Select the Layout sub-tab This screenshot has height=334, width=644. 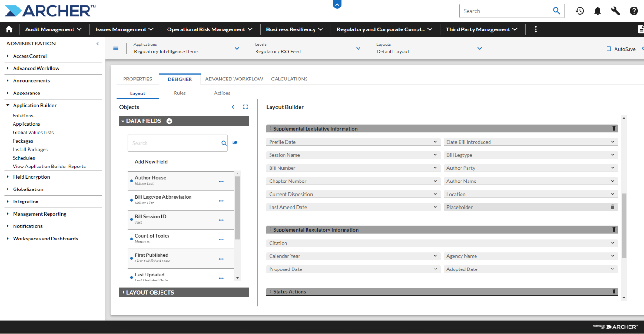coord(138,93)
